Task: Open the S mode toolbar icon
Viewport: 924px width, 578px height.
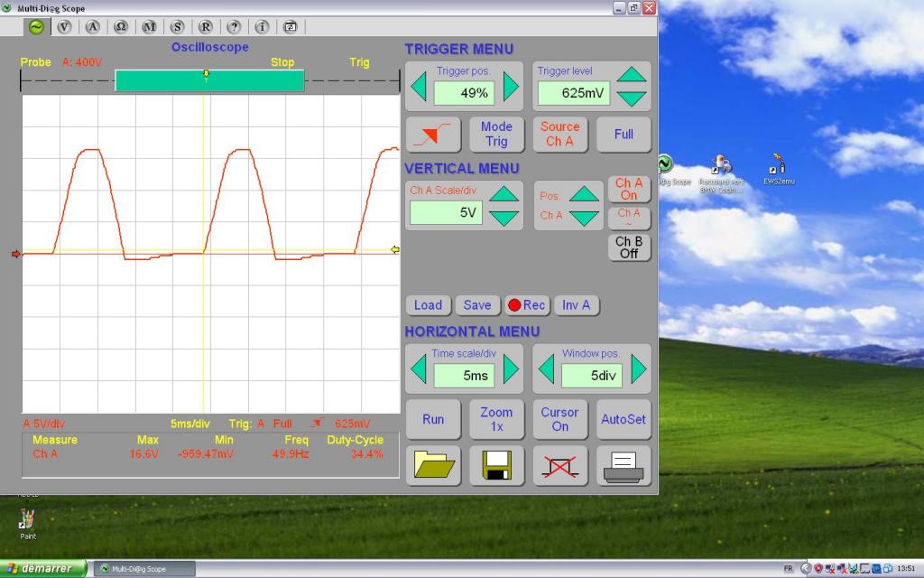Action: point(178,26)
